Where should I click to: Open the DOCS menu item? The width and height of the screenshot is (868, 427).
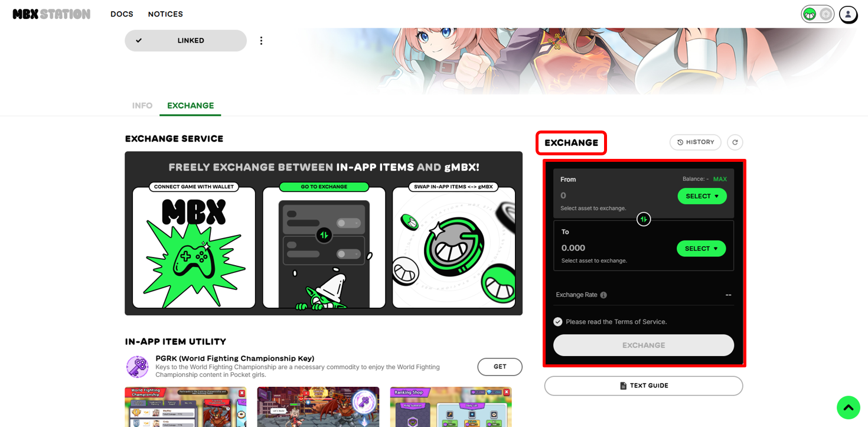(122, 14)
